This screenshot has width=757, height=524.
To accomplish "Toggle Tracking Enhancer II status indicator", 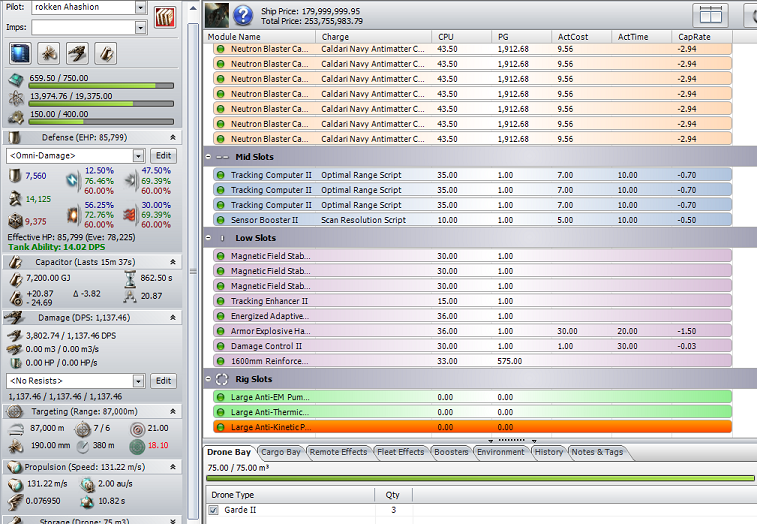I will pos(221,301).
